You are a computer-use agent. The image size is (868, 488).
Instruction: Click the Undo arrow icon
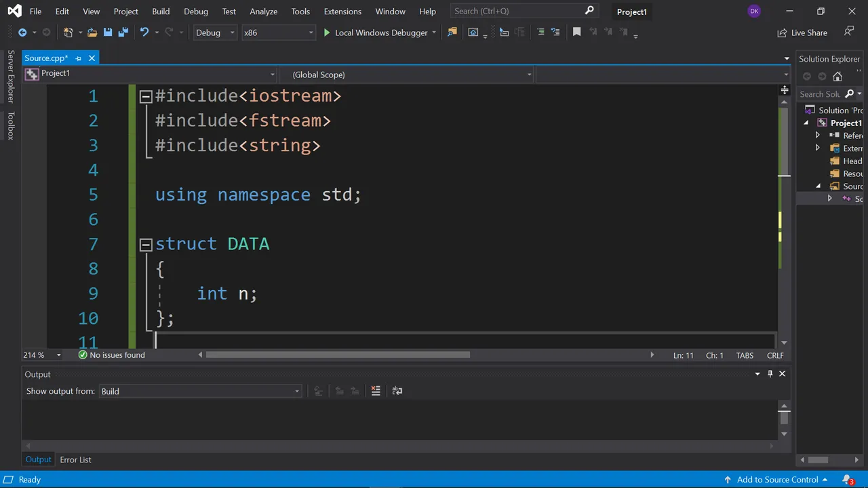coord(144,33)
